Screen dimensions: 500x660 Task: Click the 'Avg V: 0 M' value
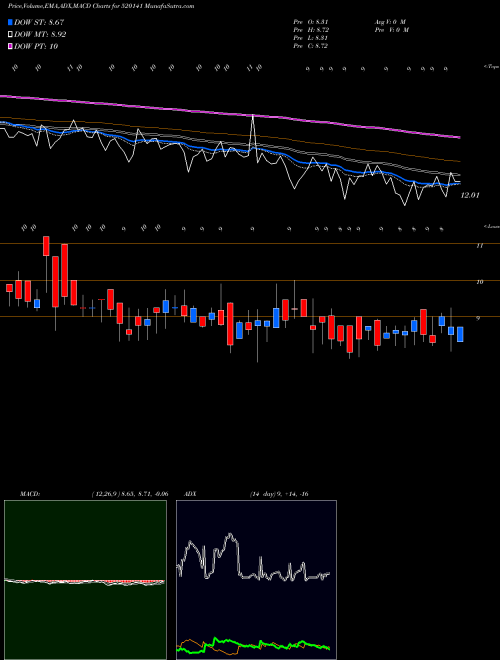(390, 21)
